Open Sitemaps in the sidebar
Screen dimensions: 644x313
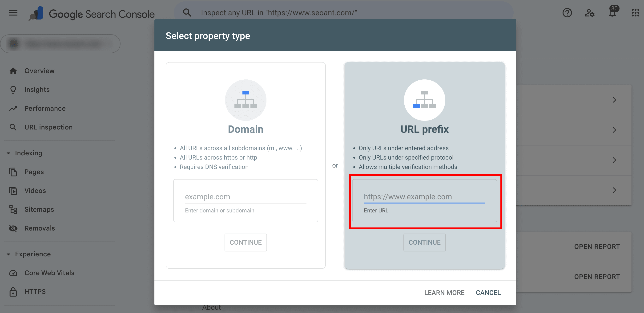[x=39, y=209]
